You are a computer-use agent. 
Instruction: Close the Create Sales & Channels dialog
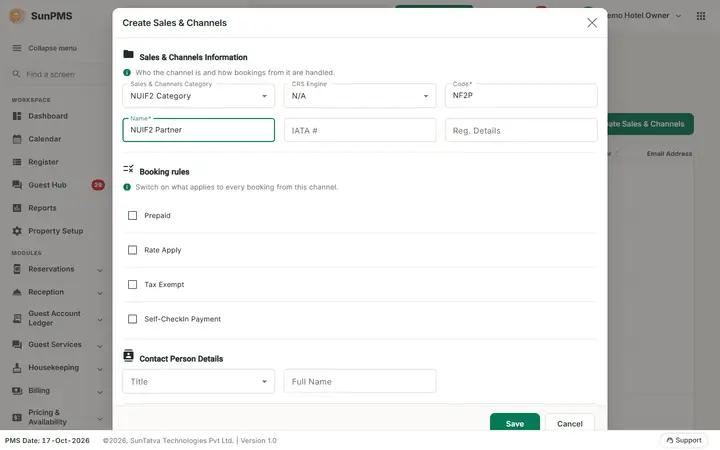[592, 22]
